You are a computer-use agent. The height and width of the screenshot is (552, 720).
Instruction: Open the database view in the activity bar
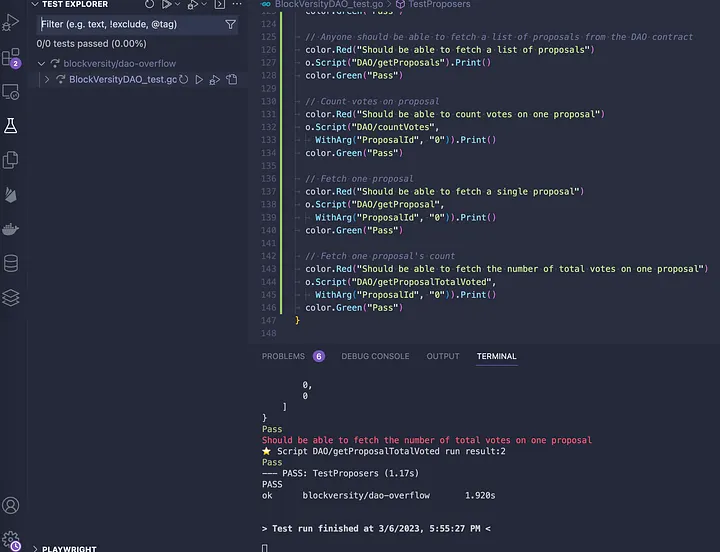tap(11, 263)
